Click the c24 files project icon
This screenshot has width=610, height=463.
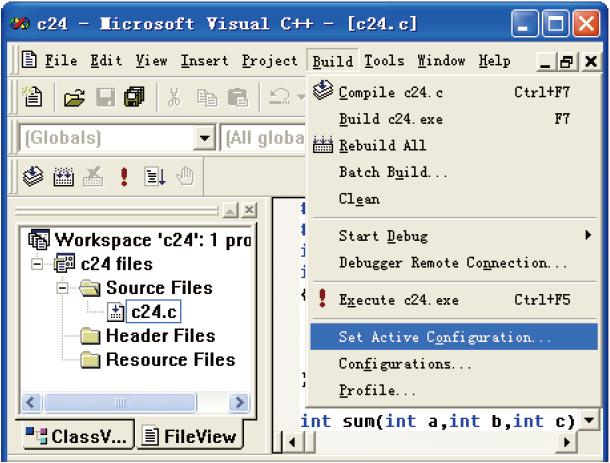tap(64, 263)
